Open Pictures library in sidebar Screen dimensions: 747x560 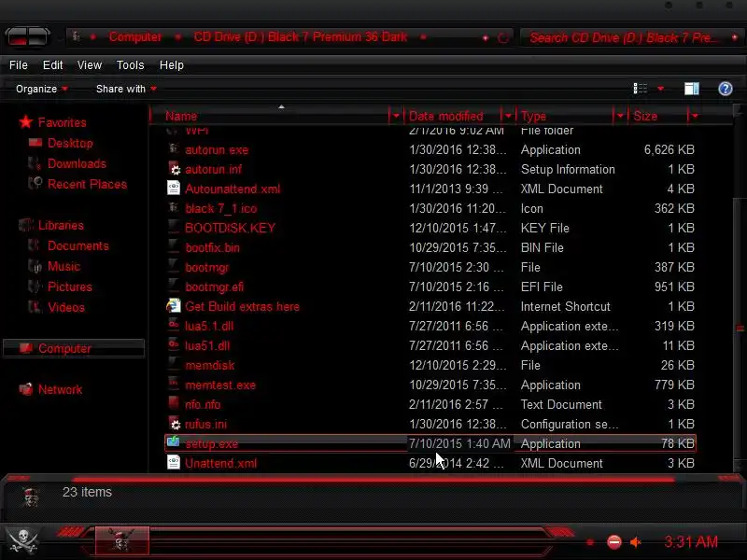tap(70, 287)
